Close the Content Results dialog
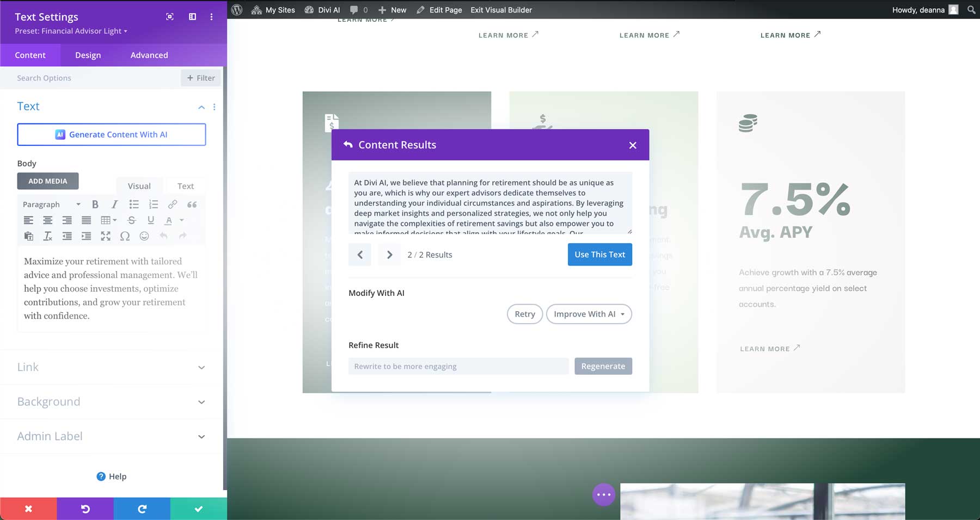Screen dimensions: 980x520 coord(633,145)
